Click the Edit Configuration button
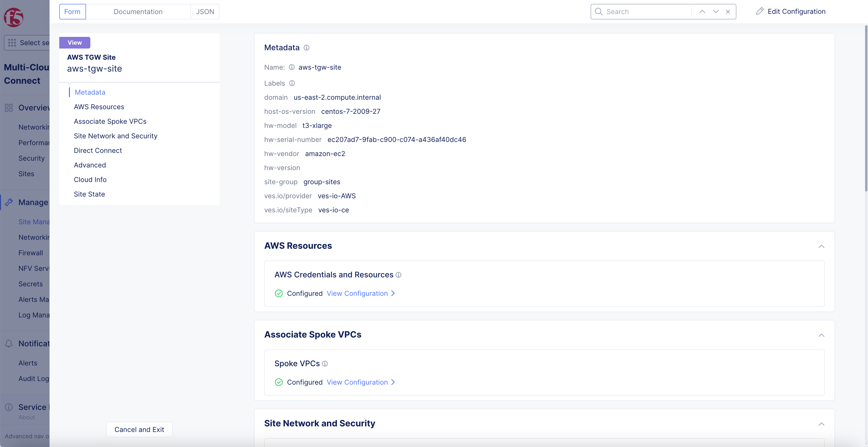 click(x=791, y=11)
